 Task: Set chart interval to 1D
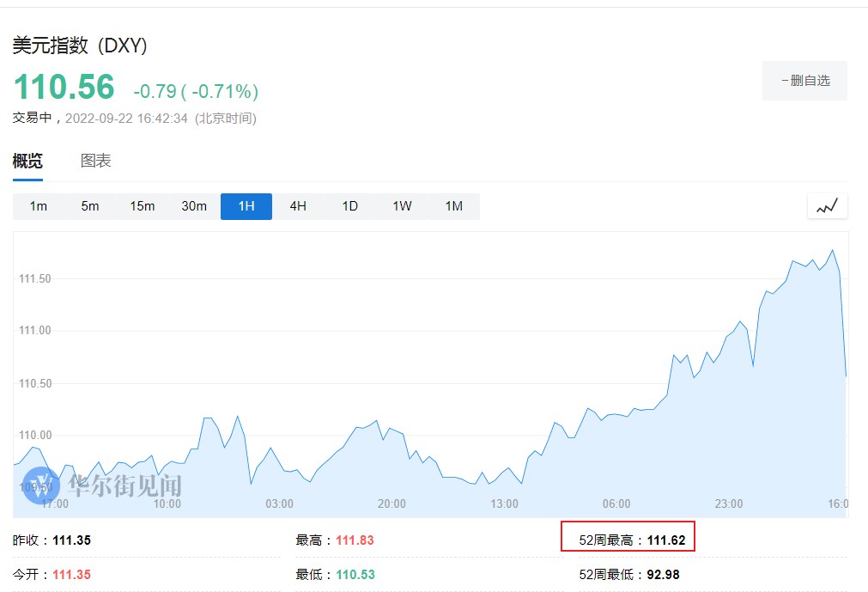pyautogui.click(x=350, y=206)
